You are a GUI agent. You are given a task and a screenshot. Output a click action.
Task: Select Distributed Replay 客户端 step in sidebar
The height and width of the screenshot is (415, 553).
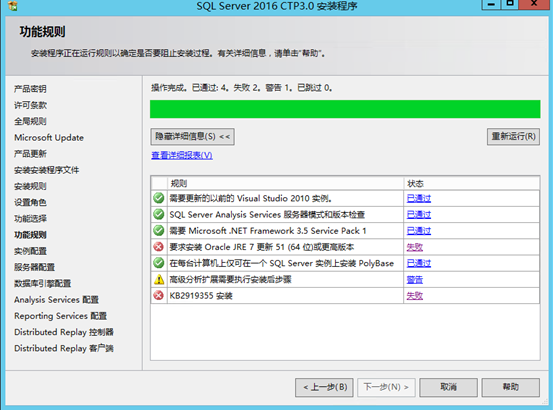click(64, 348)
